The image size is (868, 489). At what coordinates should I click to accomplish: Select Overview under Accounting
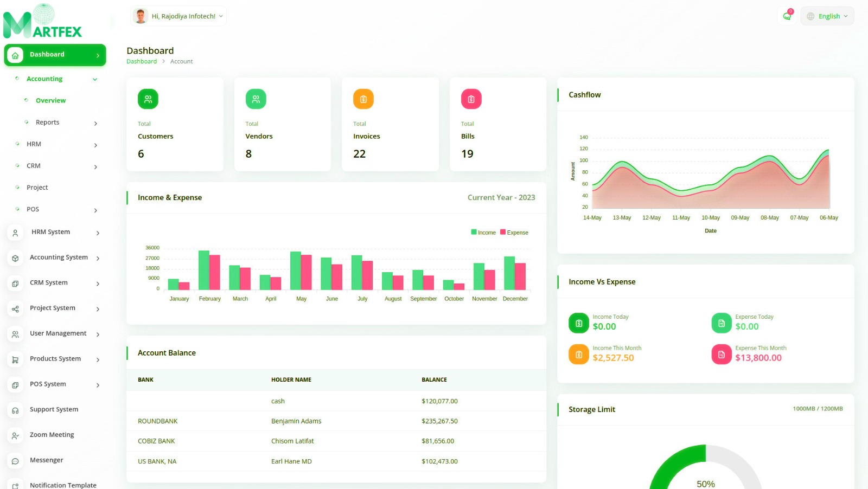[50, 101]
